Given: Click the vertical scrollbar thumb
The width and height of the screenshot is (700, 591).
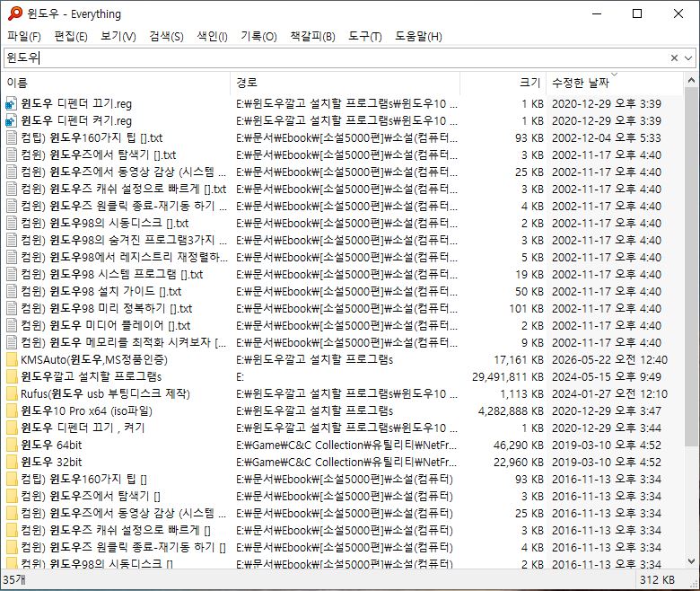Looking at the screenshot, I should [x=691, y=267].
